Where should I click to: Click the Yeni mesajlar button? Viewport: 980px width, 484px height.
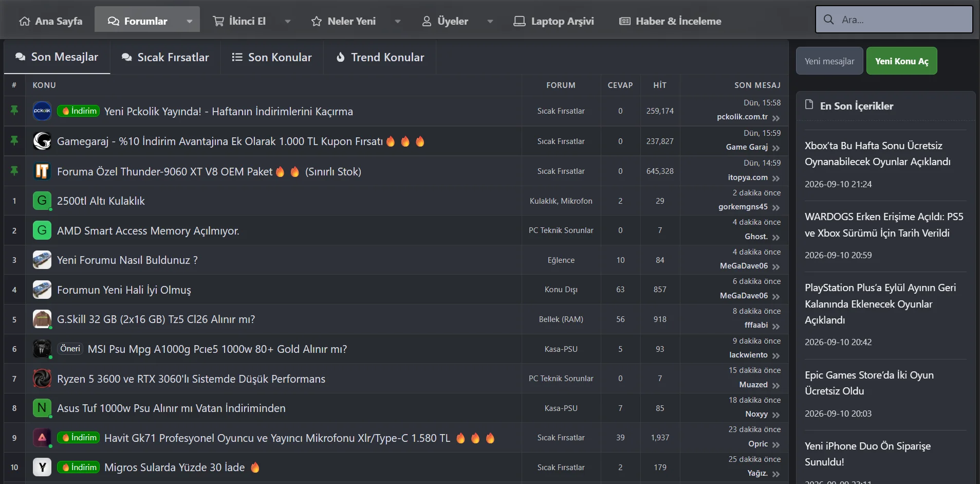click(x=829, y=61)
